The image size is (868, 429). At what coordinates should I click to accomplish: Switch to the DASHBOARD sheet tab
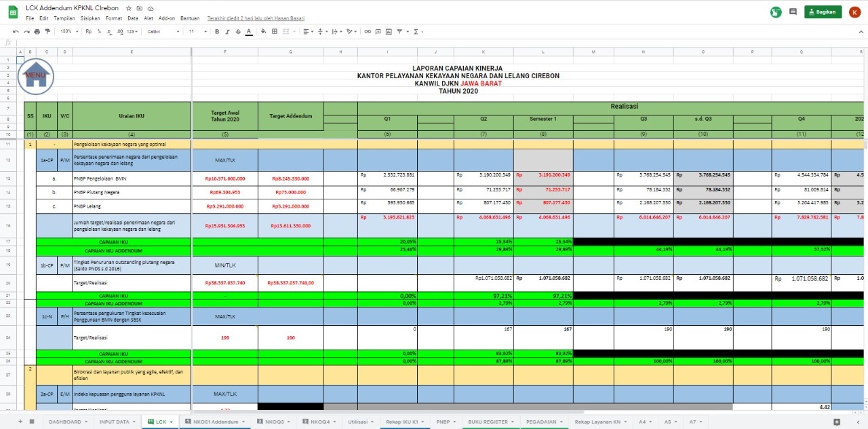point(64,422)
